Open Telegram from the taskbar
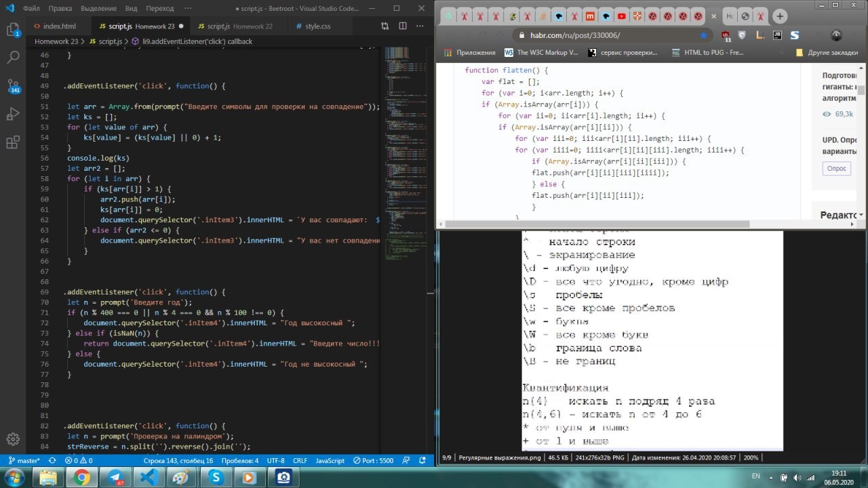This screenshot has height=488, width=868. pyautogui.click(x=115, y=477)
